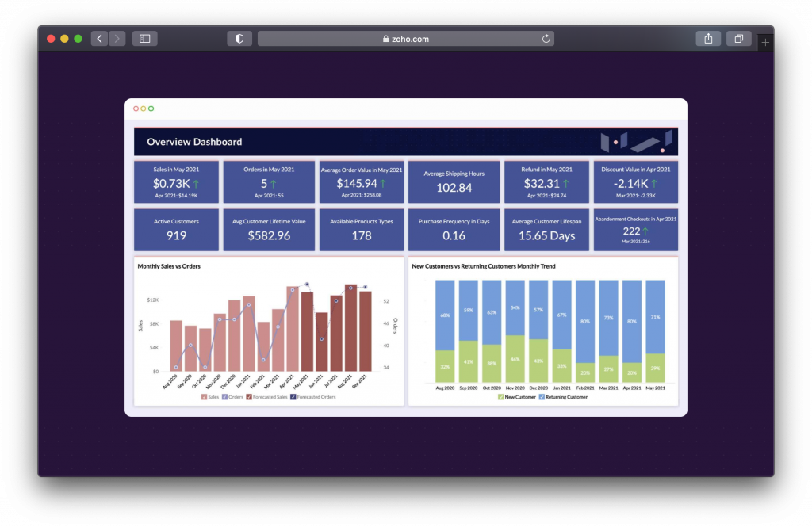Image resolution: width=812 pixels, height=527 pixels.
Task: Click the Average Shipping Hours card
Action: click(x=454, y=181)
